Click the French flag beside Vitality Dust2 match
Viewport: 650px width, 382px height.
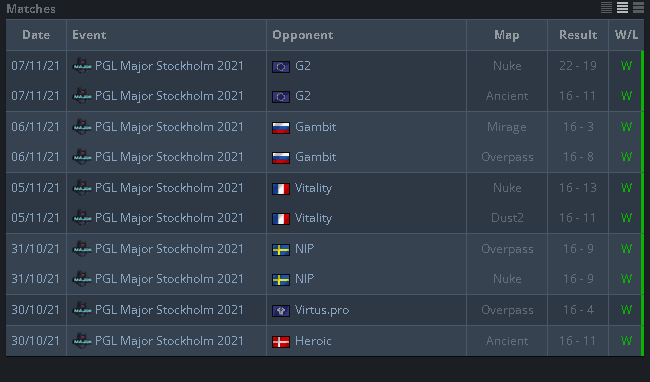click(281, 218)
